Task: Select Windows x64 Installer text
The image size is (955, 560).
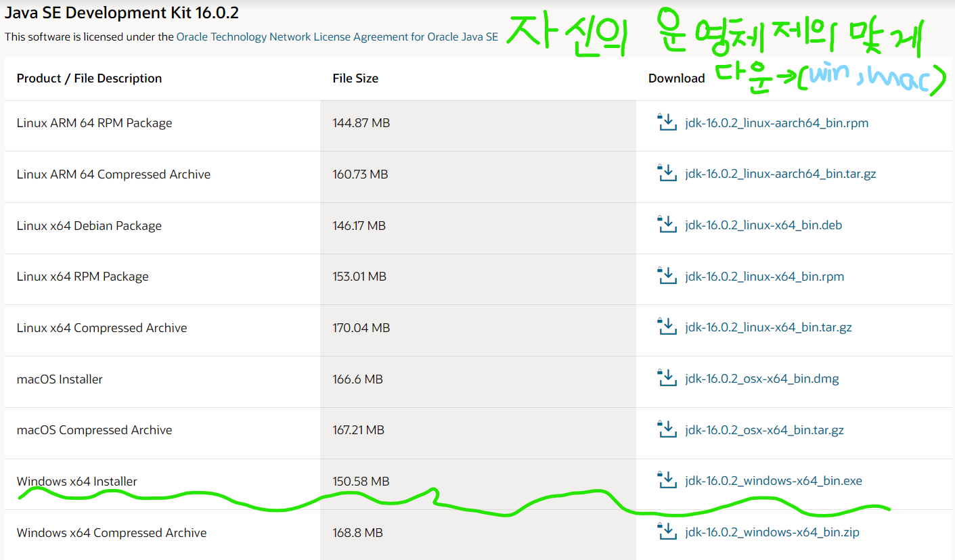Action: [x=77, y=482]
